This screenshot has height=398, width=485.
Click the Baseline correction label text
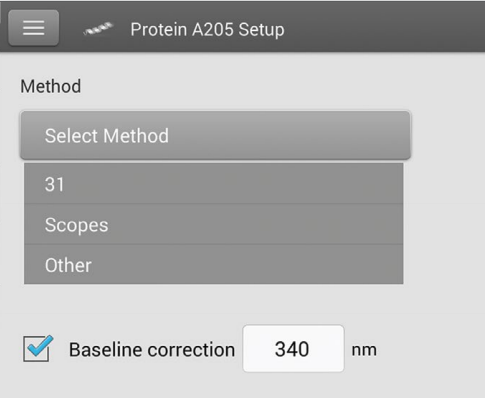coord(152,350)
